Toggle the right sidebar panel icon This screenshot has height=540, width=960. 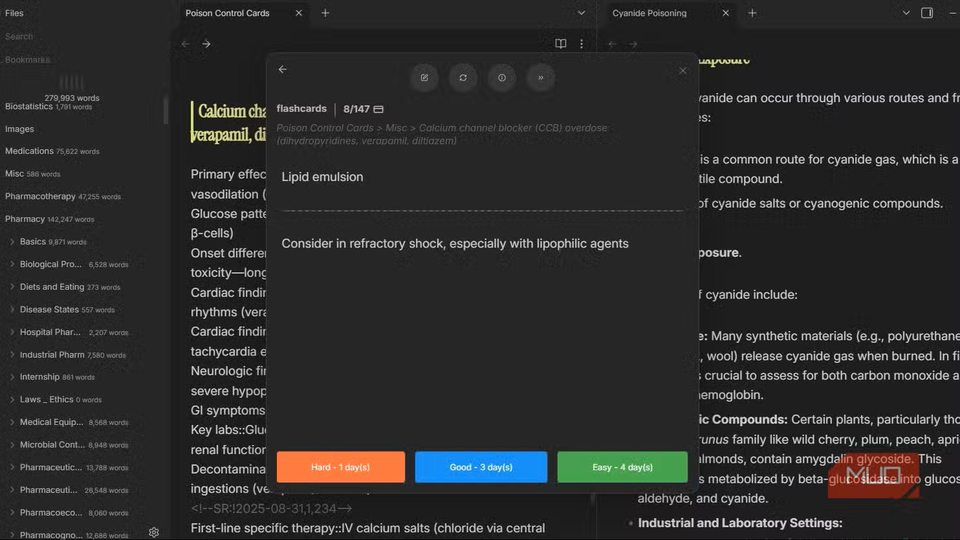(927, 13)
